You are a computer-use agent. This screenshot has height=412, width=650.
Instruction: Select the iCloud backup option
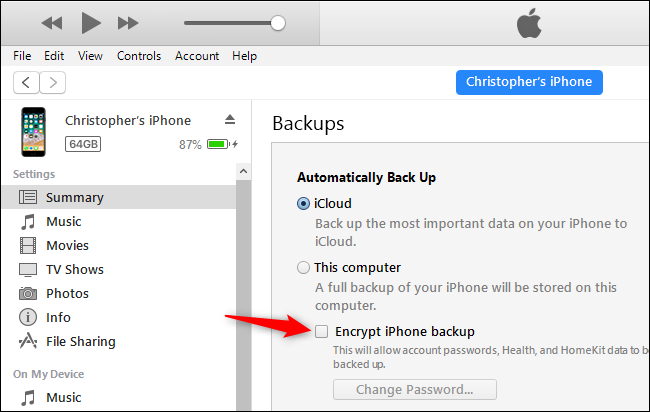[304, 204]
